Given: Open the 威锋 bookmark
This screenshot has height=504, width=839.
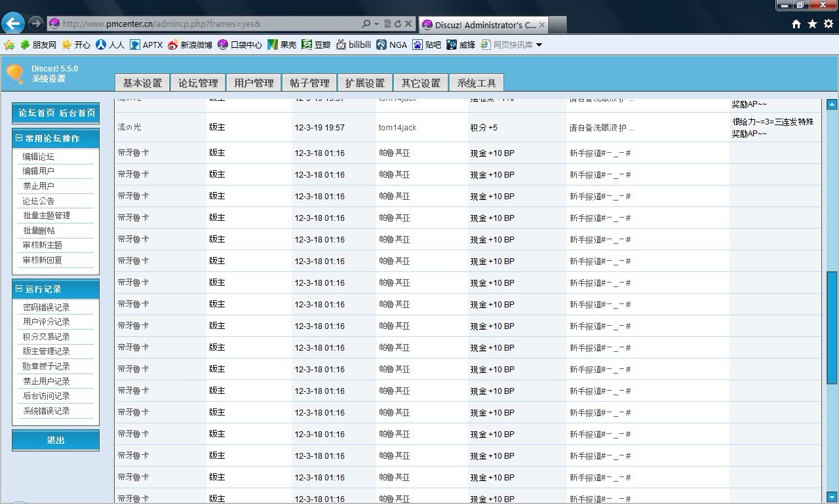Looking at the screenshot, I should [x=461, y=45].
